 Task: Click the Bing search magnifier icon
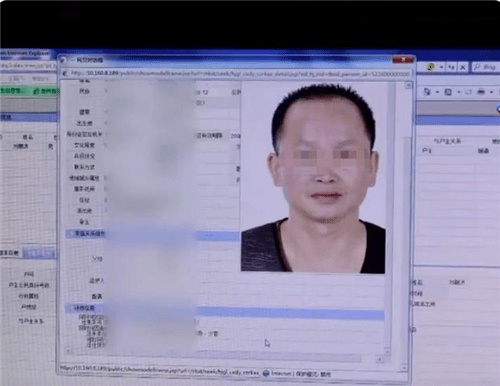coord(477,67)
